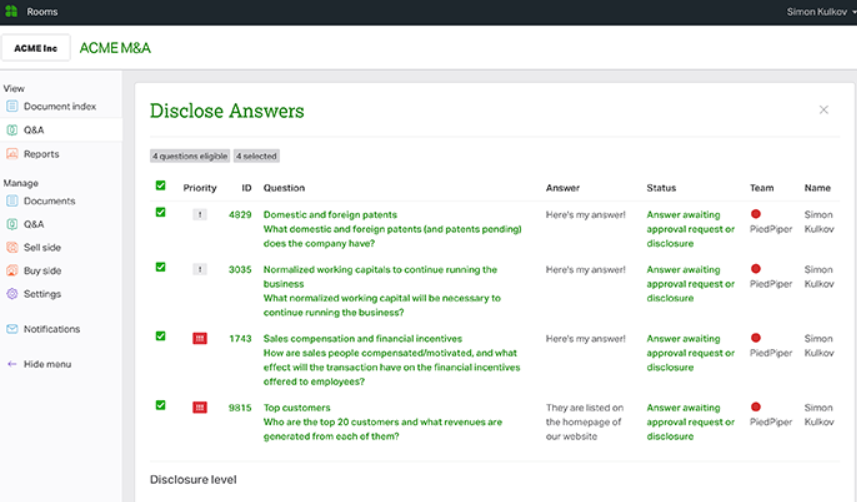Screen dimensions: 857x502
Task: Click the green Rooms logo icon
Action: 11,11
